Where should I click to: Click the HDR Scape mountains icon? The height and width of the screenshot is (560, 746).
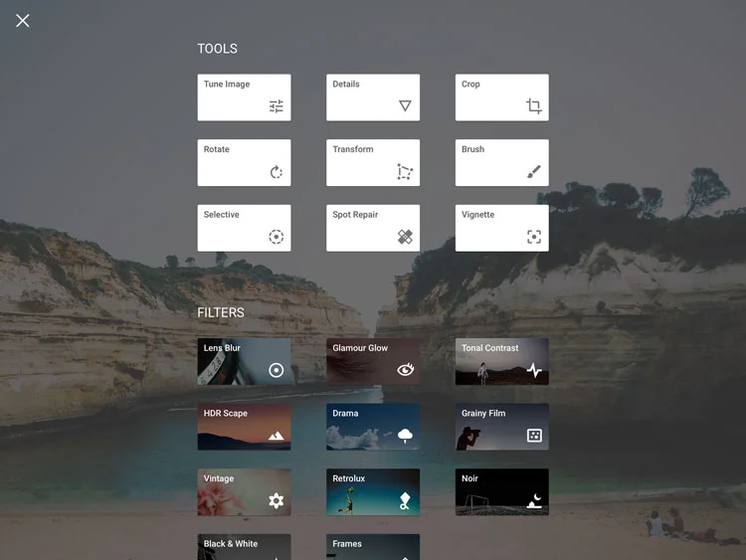click(276, 436)
